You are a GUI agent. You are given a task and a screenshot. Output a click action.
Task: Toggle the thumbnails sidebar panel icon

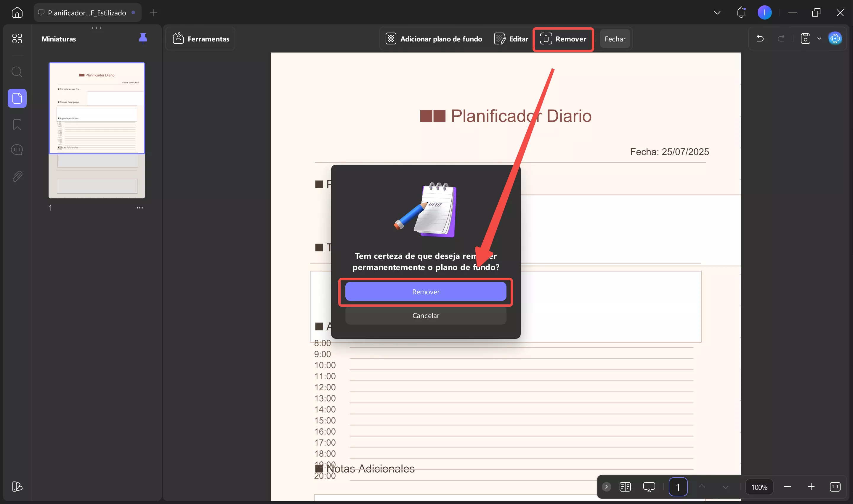coord(17,99)
